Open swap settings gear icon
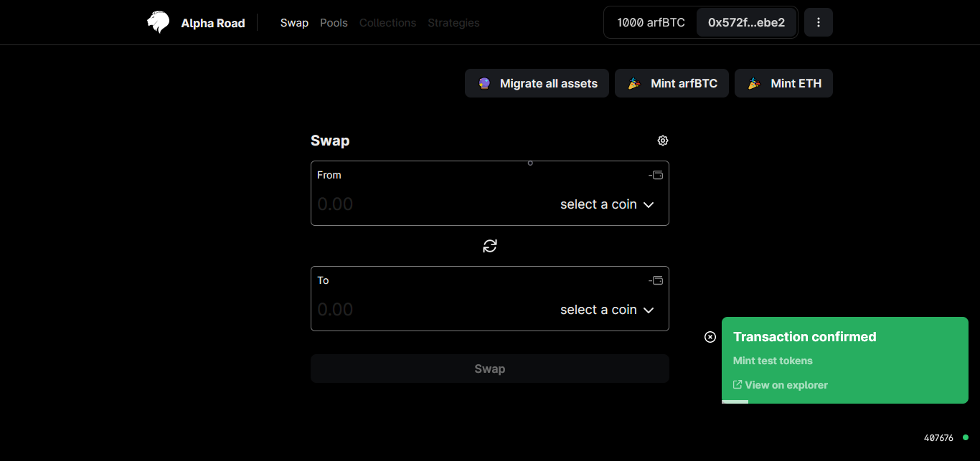 click(663, 141)
